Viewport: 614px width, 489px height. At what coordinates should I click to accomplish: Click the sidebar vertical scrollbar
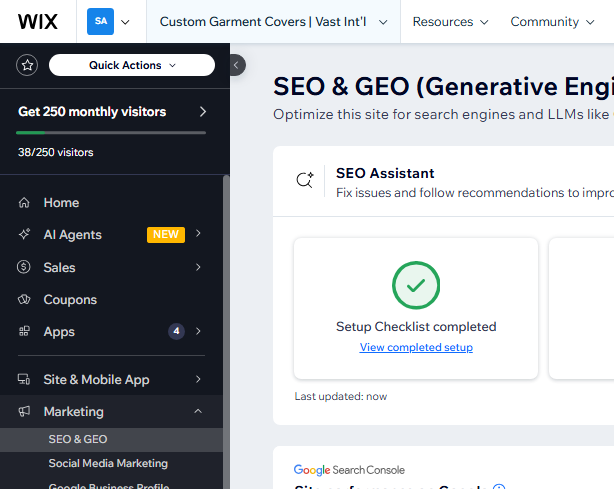pyautogui.click(x=226, y=332)
